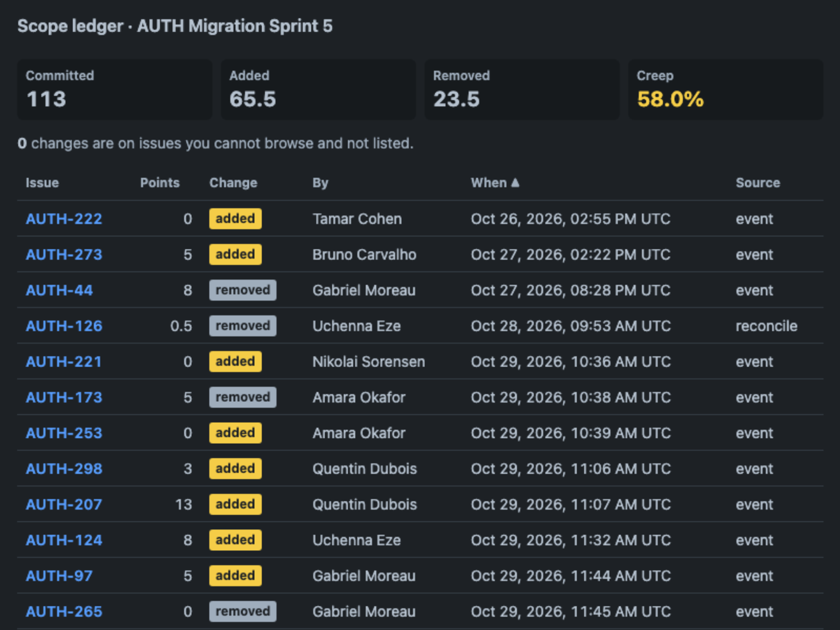Select Amara Okafor on AUTH-253 row

click(x=359, y=433)
